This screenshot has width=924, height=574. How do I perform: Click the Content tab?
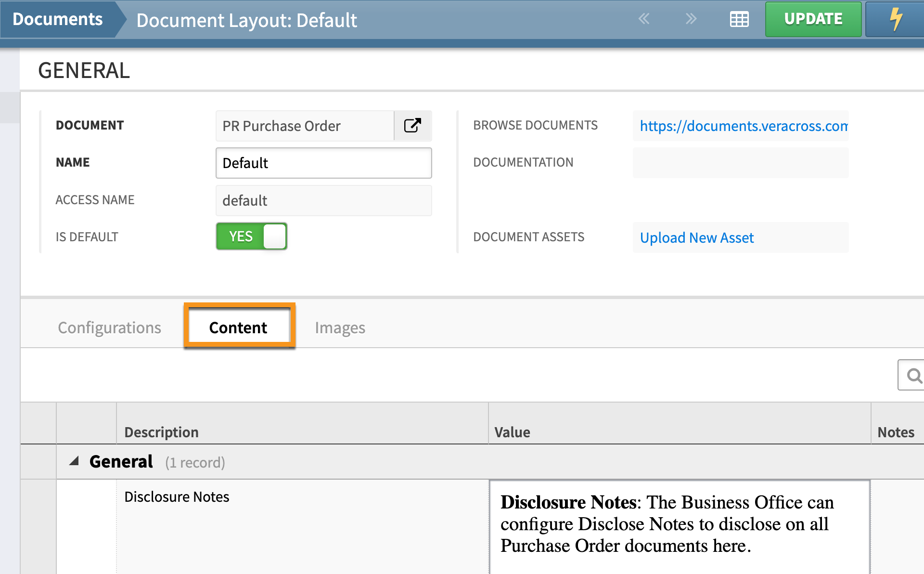click(238, 327)
